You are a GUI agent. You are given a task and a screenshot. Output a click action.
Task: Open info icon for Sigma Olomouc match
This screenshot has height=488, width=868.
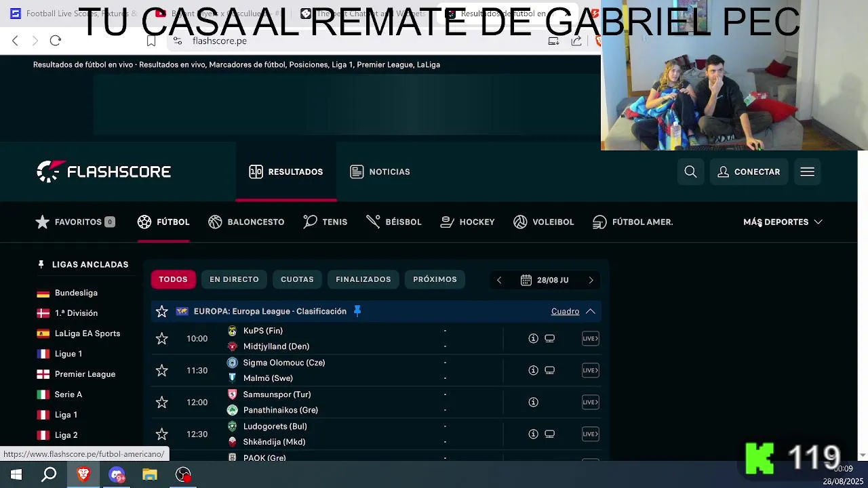[x=533, y=370]
